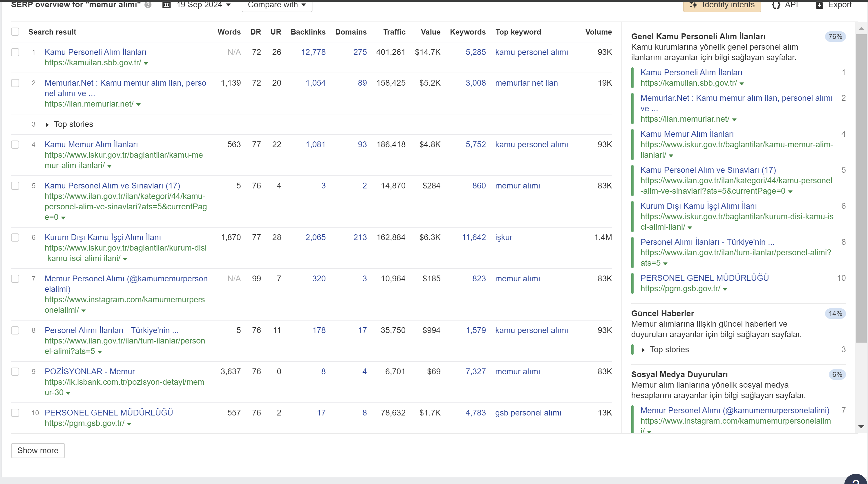Click the help chat bubble icon at bottom corner
868x484 pixels.
856,479
